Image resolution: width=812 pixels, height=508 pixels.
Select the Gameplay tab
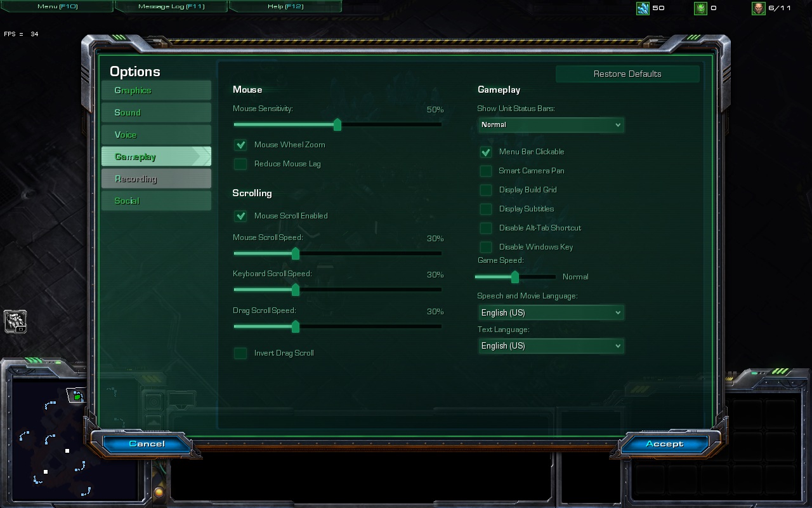[x=156, y=157]
